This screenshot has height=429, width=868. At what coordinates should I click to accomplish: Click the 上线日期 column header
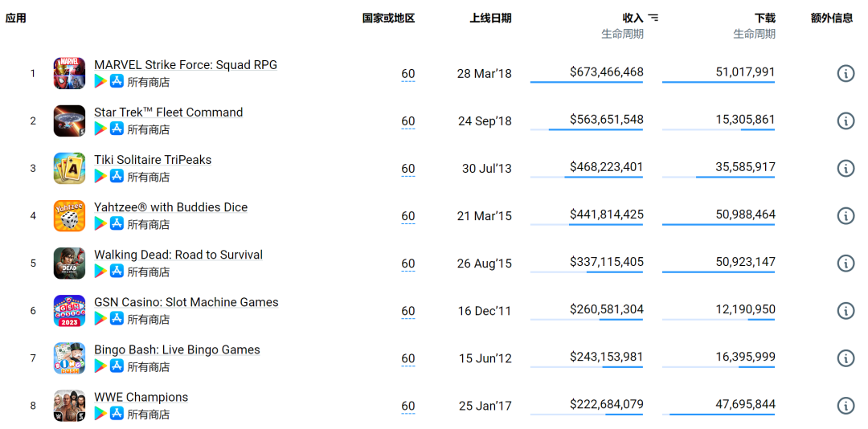(490, 18)
